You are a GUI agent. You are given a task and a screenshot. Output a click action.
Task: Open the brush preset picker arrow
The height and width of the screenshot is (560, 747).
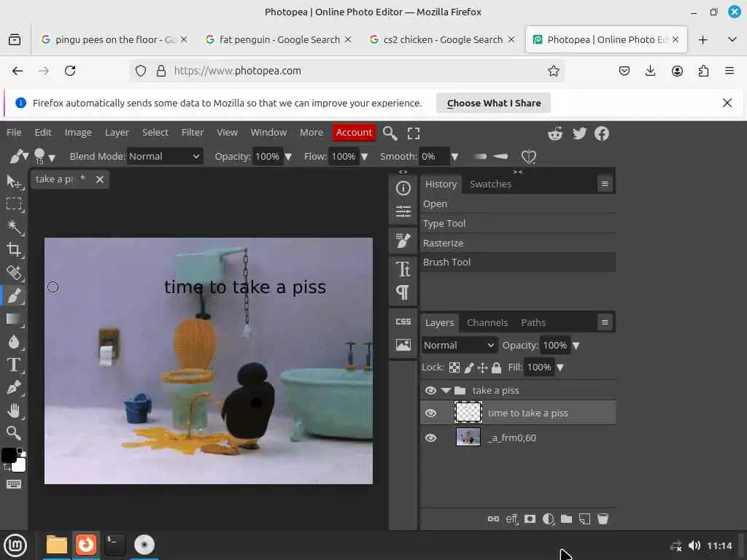[52, 157]
